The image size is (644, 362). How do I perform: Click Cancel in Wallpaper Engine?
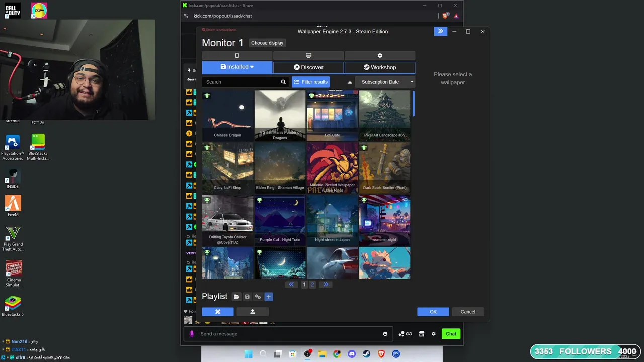[468, 312]
